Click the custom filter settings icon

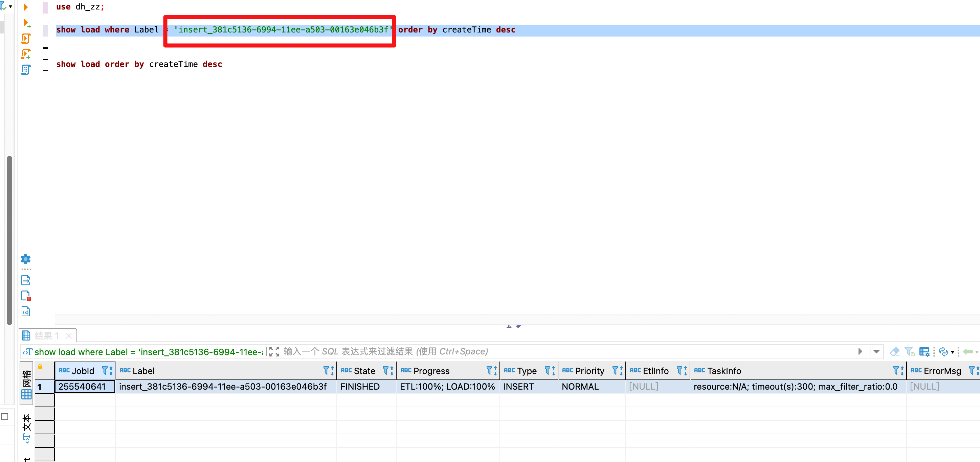pos(924,352)
